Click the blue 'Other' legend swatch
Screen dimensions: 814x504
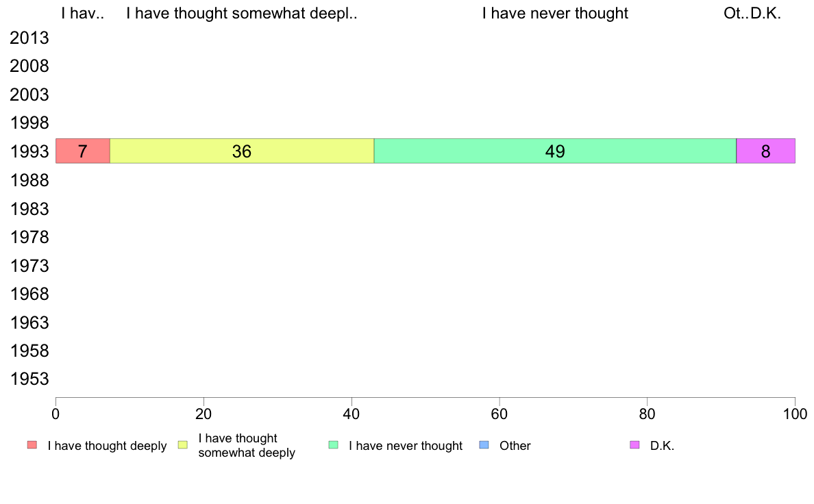[x=484, y=445]
